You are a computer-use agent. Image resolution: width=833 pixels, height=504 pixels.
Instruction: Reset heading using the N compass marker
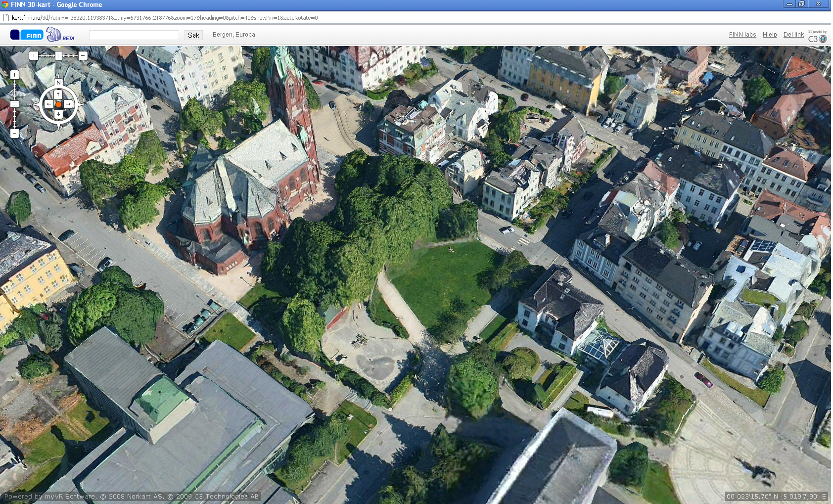[58, 83]
